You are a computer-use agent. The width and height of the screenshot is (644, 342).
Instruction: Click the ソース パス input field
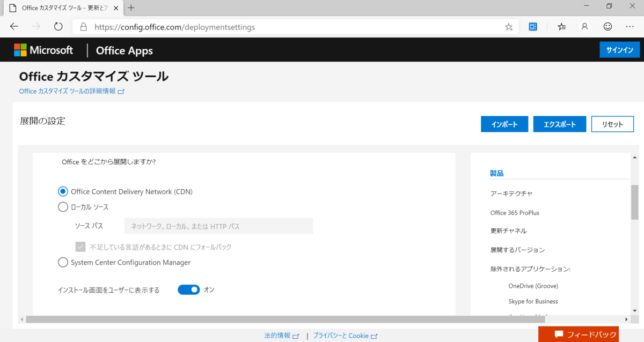click(218, 226)
